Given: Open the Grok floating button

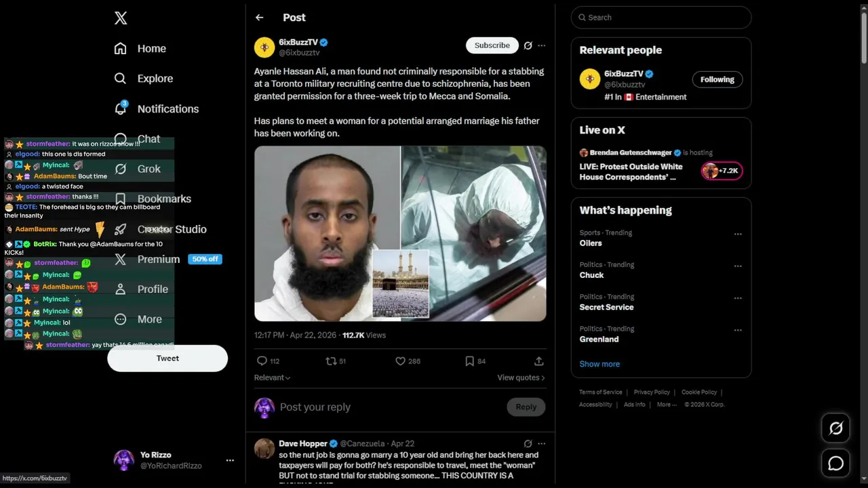Looking at the screenshot, I should coord(836,428).
